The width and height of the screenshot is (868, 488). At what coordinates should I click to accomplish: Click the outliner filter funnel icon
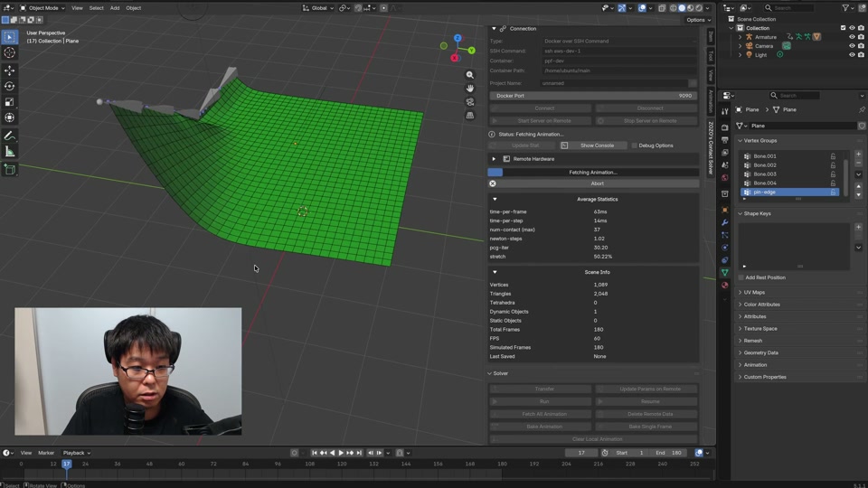coord(845,8)
